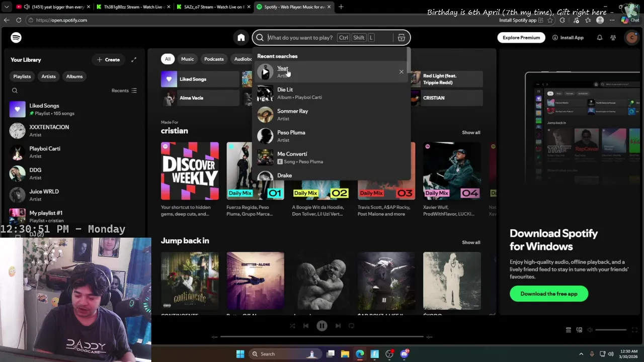Viewport: 644px width, 362px height.
Task: Remove Yeat from recent searches
Action: (401, 72)
